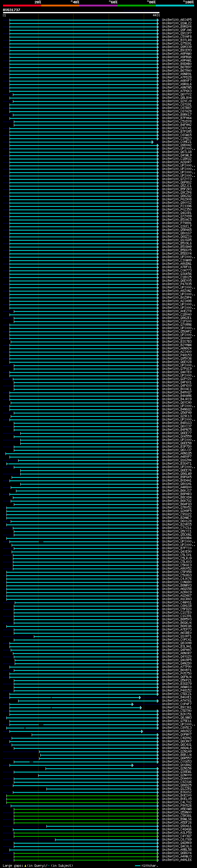Open hit UniRef100_Q9FJA6
Viewport: 197px width, 868px height.
177,30
